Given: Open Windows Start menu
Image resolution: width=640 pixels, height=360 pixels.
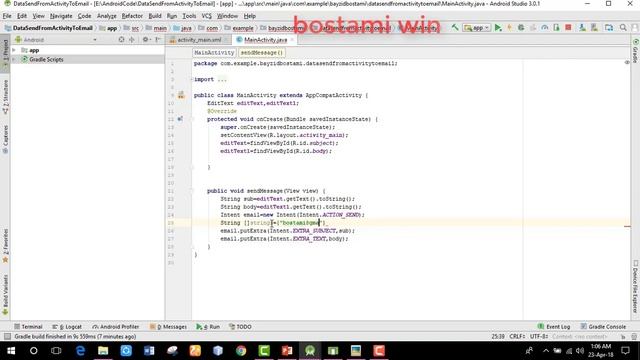Looking at the screenshot, I should [x=11, y=351].
